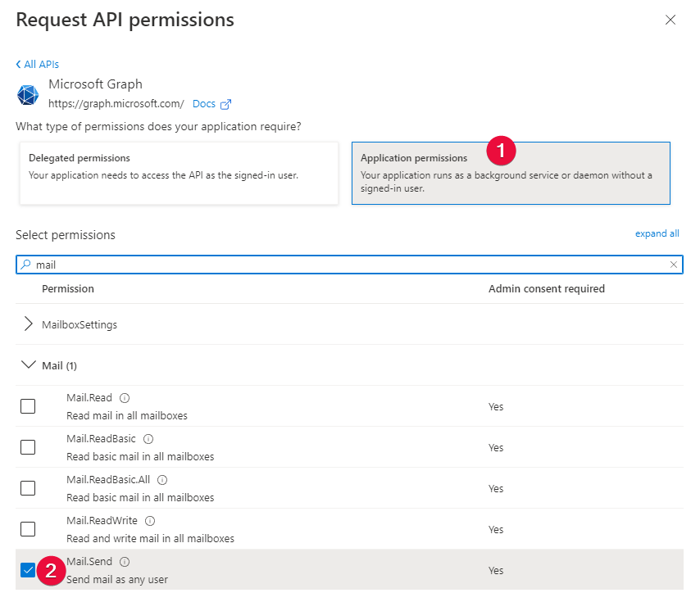
Task: Open info icon next to Mail.ReadBasic.All
Action: pyautogui.click(x=162, y=480)
